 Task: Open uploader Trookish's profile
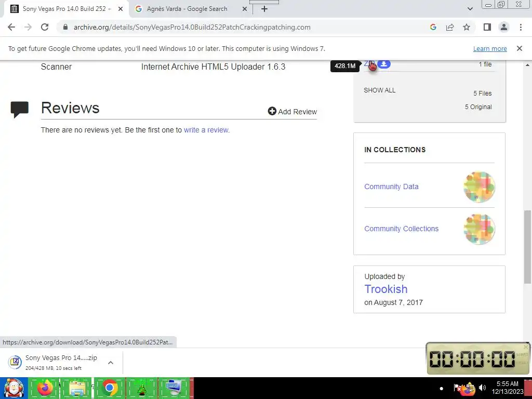[x=386, y=289]
